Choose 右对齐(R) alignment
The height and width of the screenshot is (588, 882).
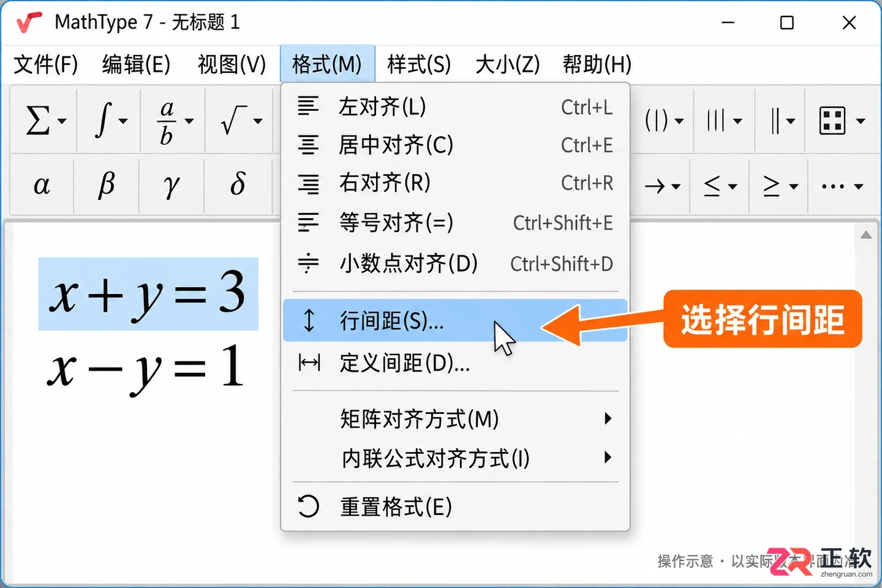tap(455, 183)
